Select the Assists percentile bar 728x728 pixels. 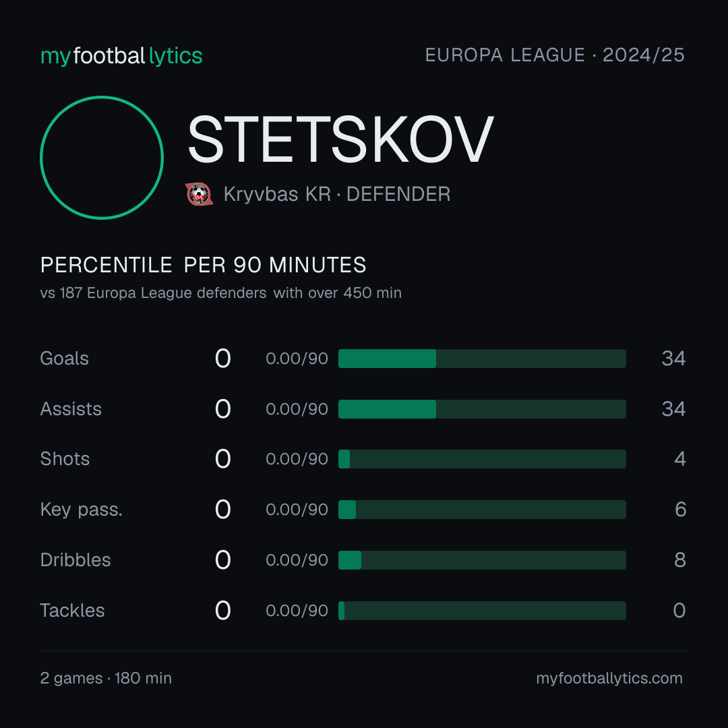coord(482,409)
